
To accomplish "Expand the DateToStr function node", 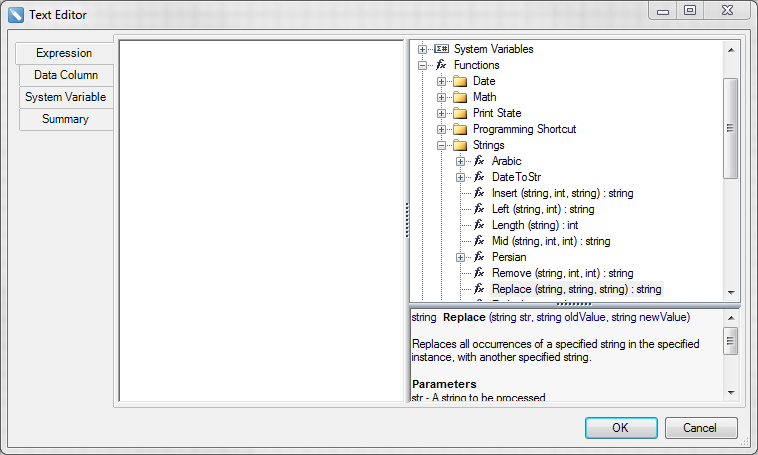I will click(460, 177).
